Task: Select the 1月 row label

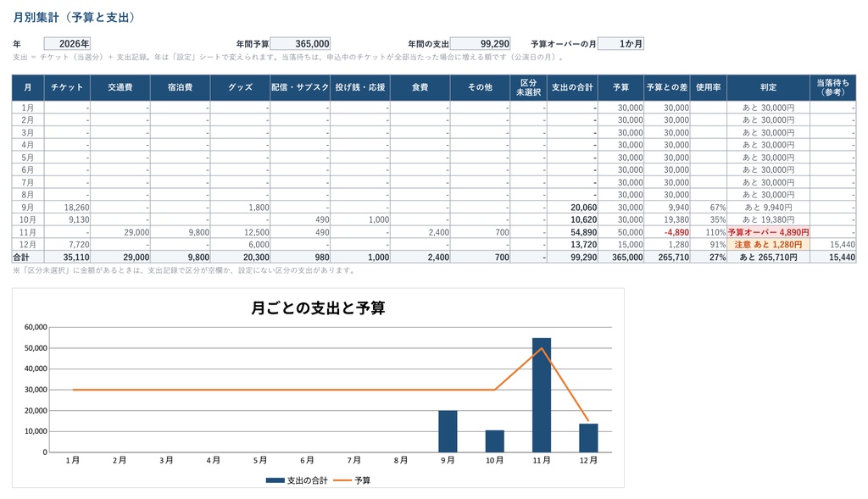Action: [28, 108]
